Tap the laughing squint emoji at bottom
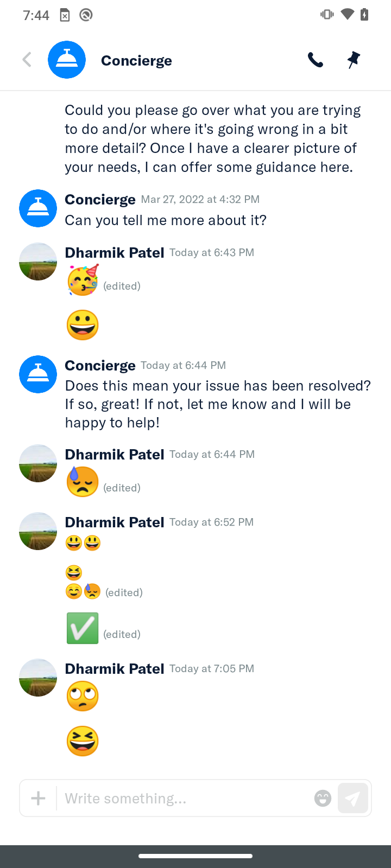 (83, 741)
